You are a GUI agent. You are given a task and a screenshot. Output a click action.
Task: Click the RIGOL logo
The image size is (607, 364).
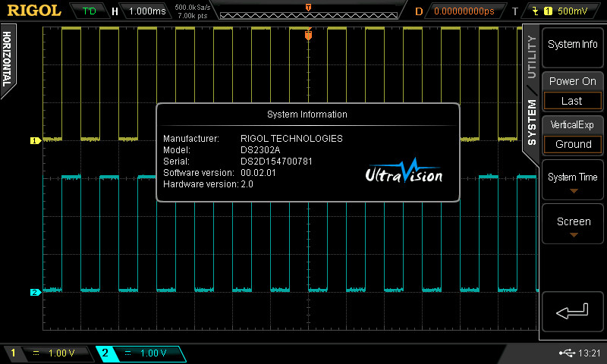34,11
